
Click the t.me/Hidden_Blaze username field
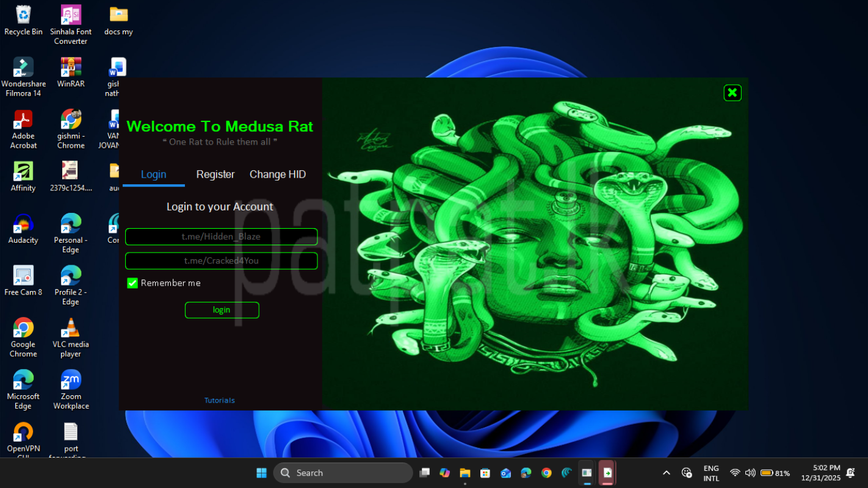[x=221, y=237]
